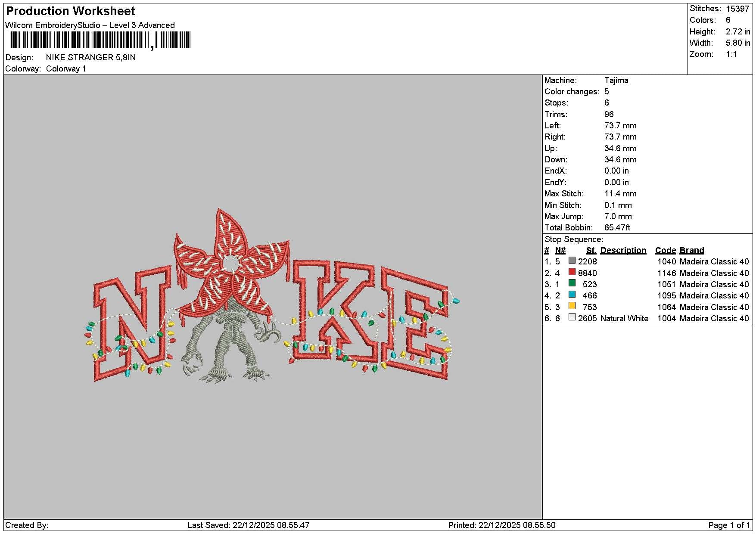Viewport: 756px width, 534px height.
Task: Click code 1095 in the stop sequence
Action: pos(666,296)
